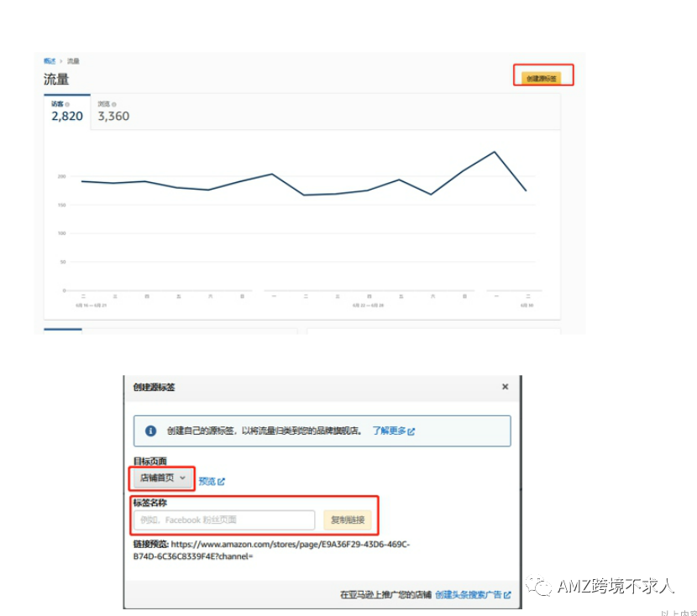The image size is (697, 616).
Task: Click the blue info icon in the dialog banner
Action: (150, 430)
